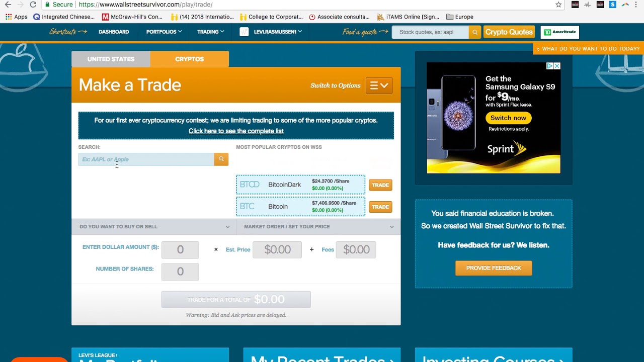Screen dimensions: 644x362
Task: Open the 2018 International bookmark
Action: tap(203, 17)
